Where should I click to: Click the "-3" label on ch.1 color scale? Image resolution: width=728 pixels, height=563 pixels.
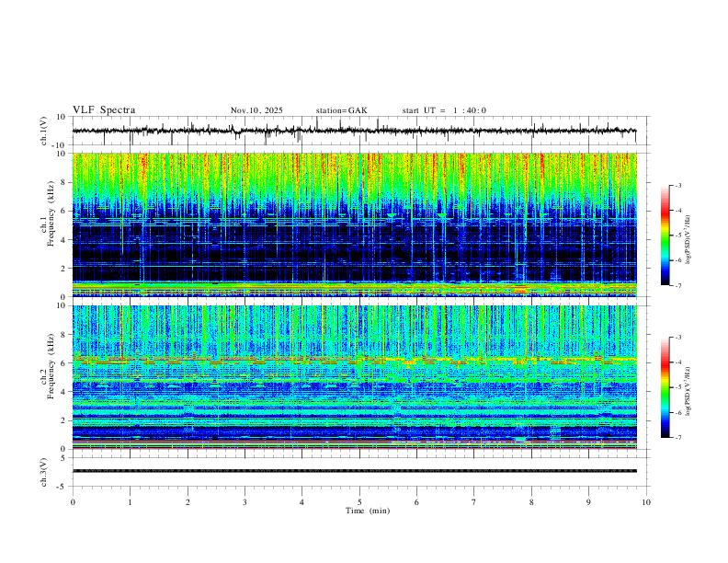point(678,185)
